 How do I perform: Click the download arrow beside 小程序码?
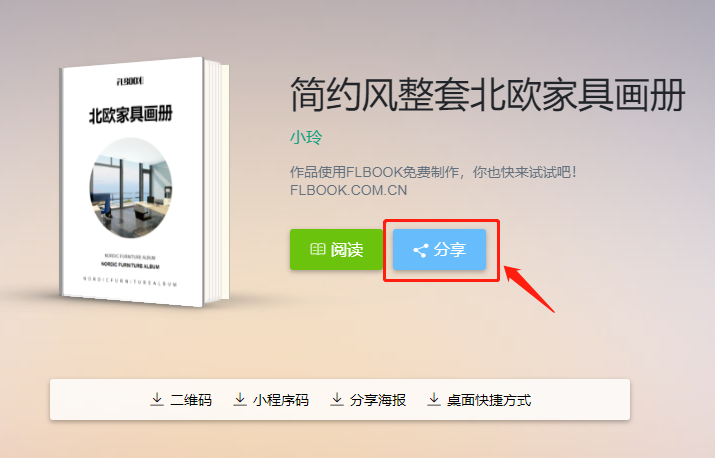click(x=240, y=399)
